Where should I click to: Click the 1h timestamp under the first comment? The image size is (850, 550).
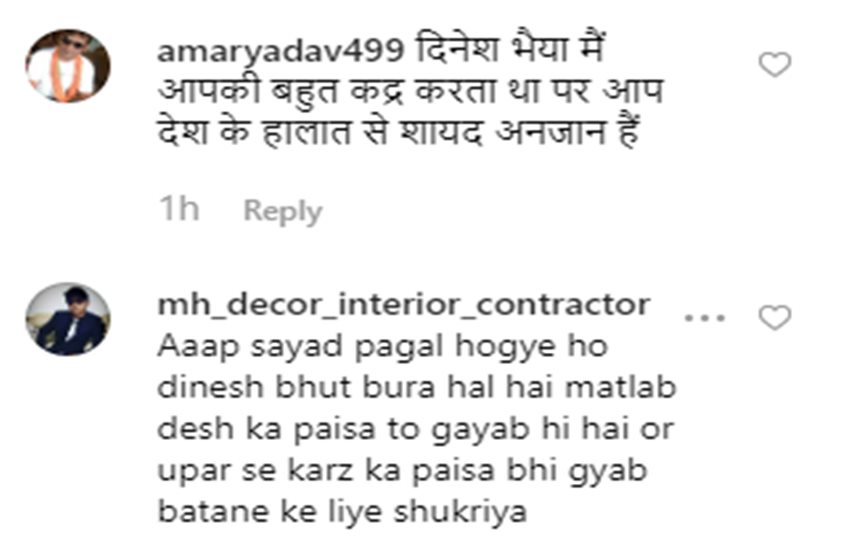[179, 209]
